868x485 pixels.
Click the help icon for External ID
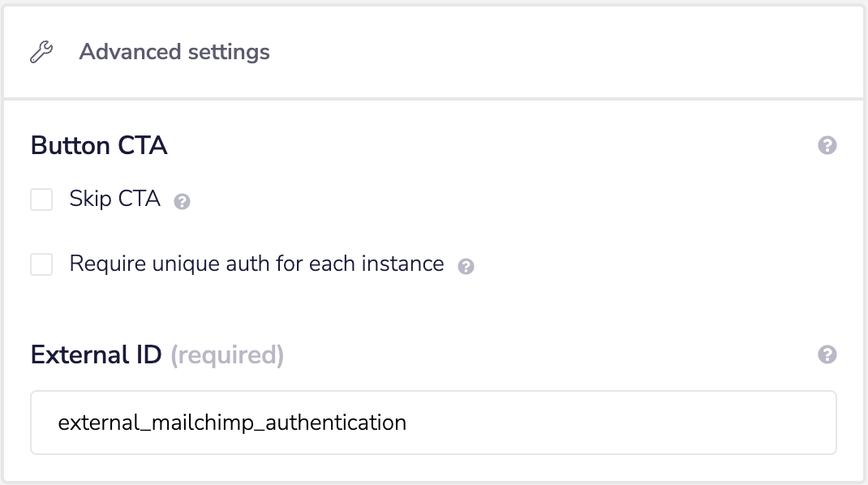pos(827,354)
